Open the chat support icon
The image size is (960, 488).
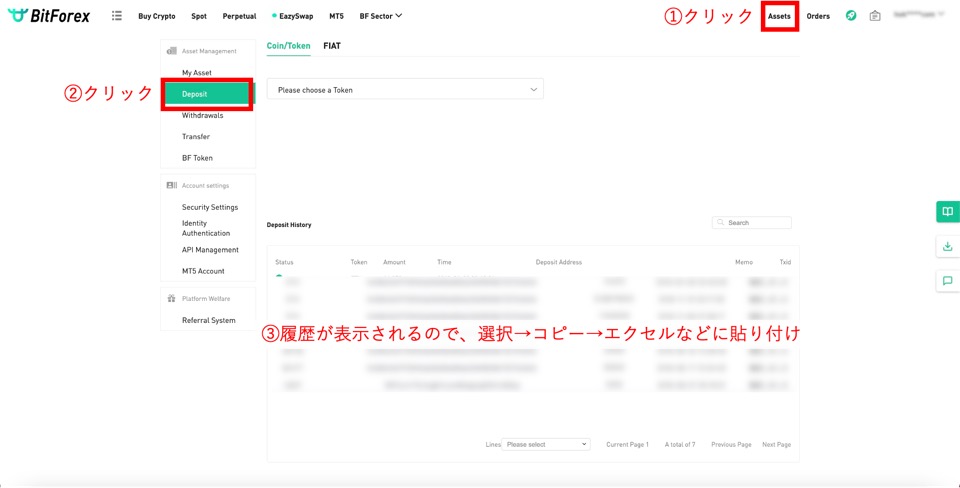click(947, 281)
